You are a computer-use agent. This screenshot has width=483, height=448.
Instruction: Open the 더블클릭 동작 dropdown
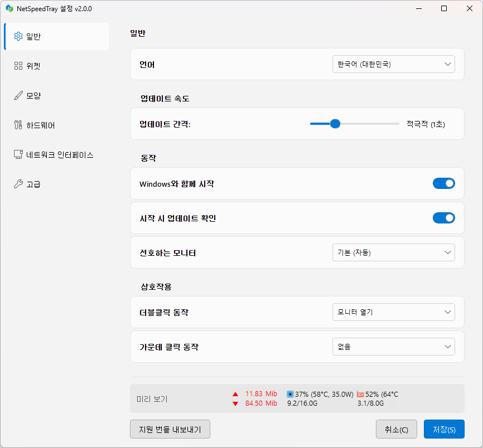pos(393,312)
